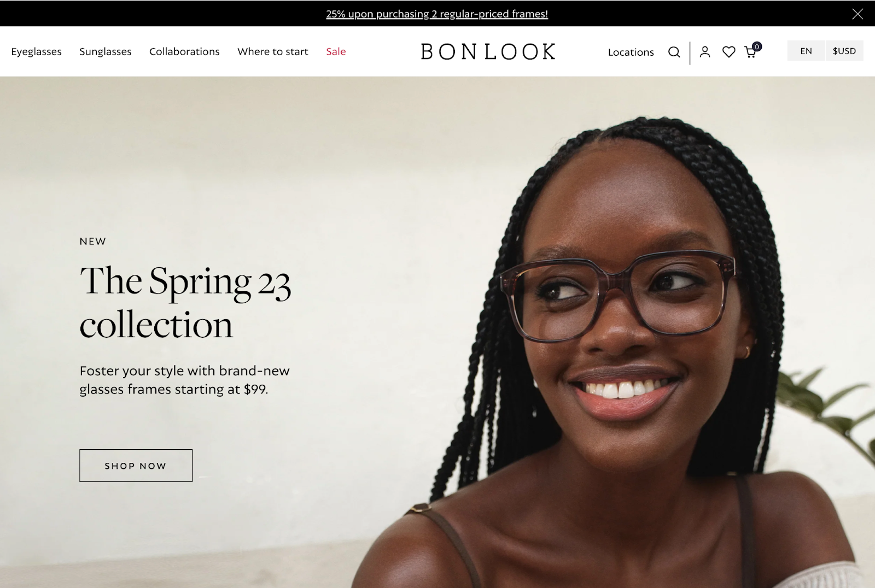Open the Locations link

click(x=631, y=52)
